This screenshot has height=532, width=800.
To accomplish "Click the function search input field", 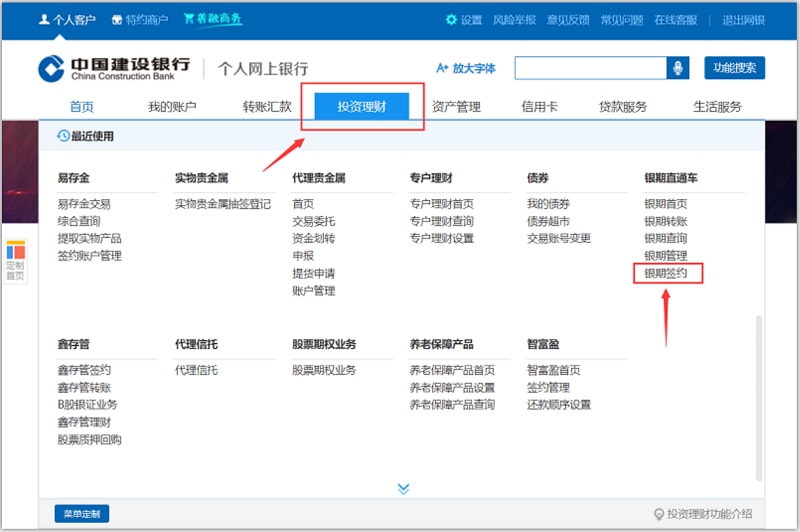I will [590, 68].
